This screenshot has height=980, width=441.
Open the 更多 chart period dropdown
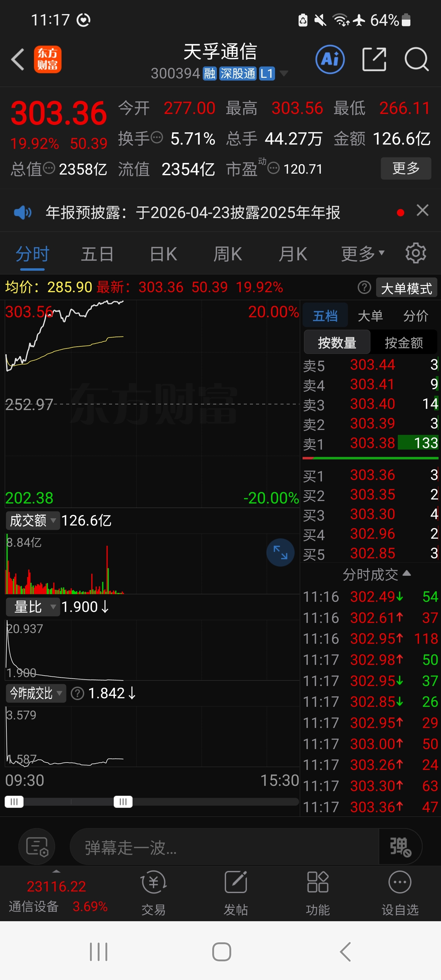[x=363, y=254]
